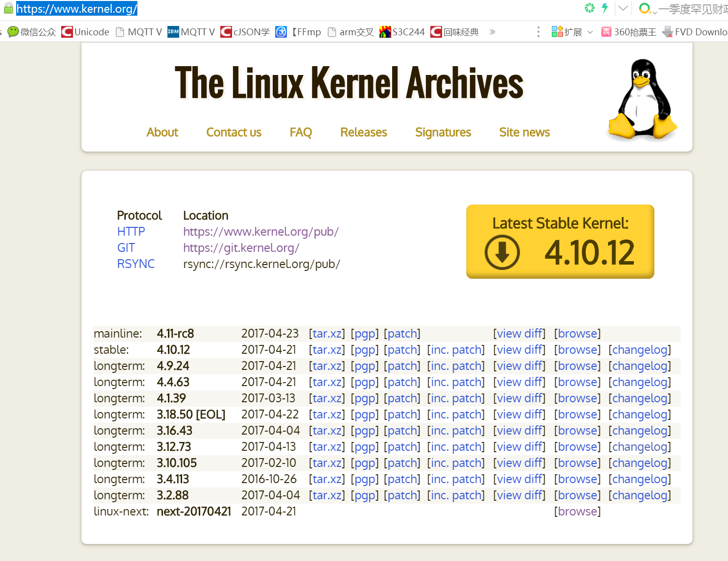Viewport: 728px width, 561px height.
Task: Open the Releases page
Action: click(363, 132)
